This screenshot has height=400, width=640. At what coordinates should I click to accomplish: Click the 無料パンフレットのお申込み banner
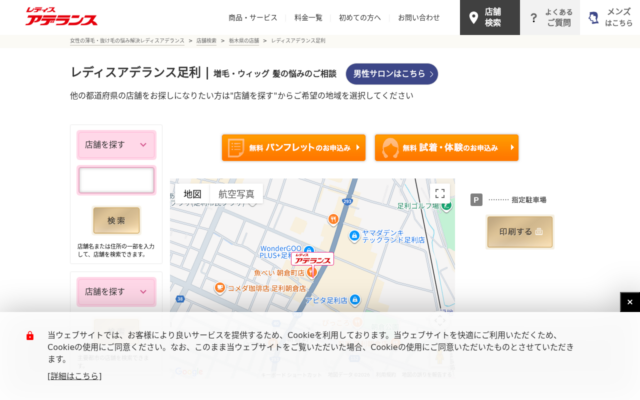(x=293, y=147)
